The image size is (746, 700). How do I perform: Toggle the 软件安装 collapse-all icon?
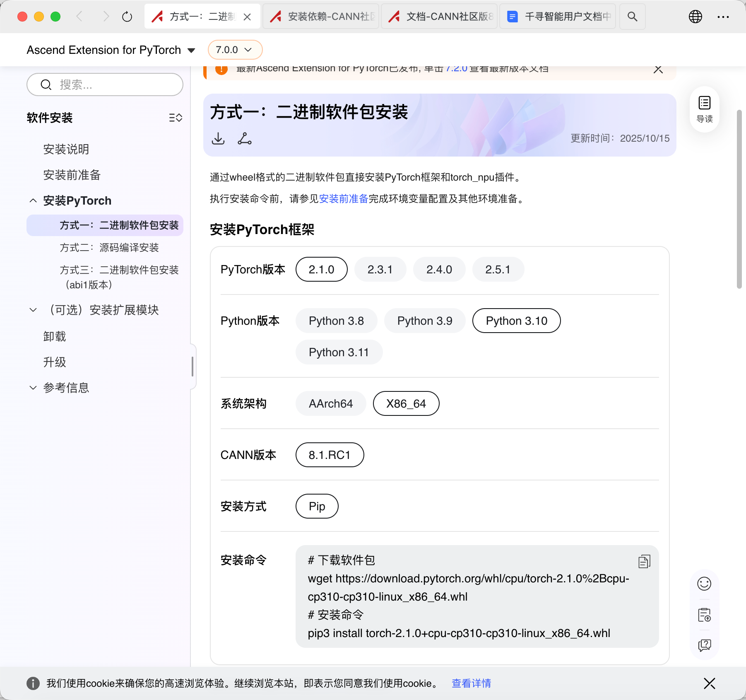[176, 118]
